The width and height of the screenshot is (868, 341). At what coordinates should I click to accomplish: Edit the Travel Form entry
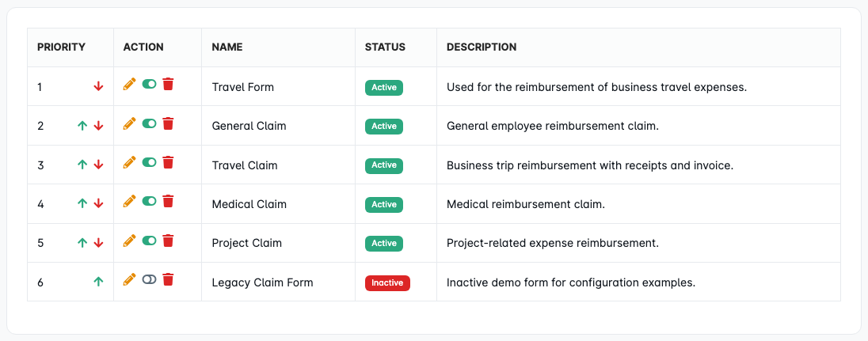coord(130,84)
